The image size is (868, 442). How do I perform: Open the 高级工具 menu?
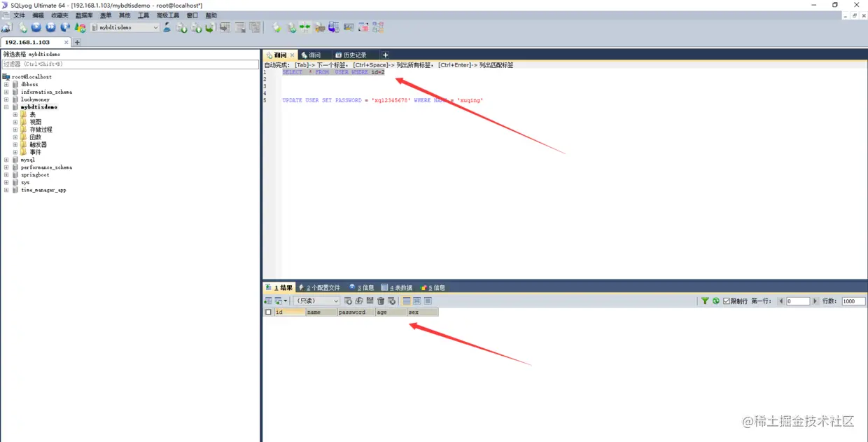coord(168,15)
